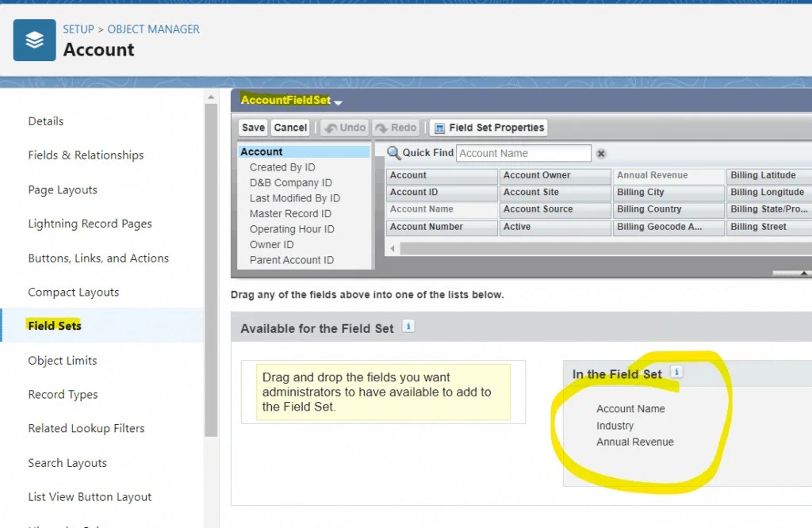
Task: Click the info icon beside In the Field Set
Action: coord(676,372)
